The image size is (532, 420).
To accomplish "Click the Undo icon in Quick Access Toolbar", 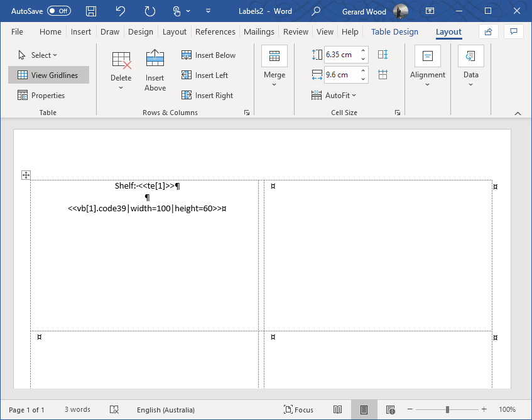I will click(119, 11).
